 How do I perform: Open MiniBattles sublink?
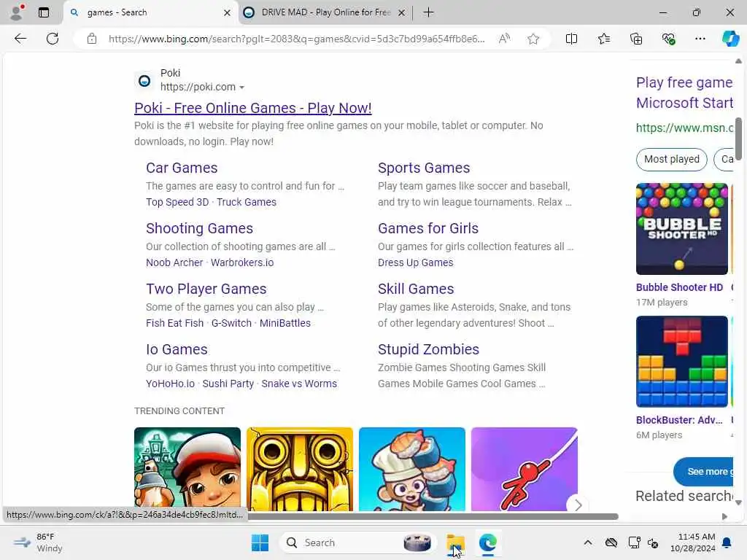click(285, 323)
